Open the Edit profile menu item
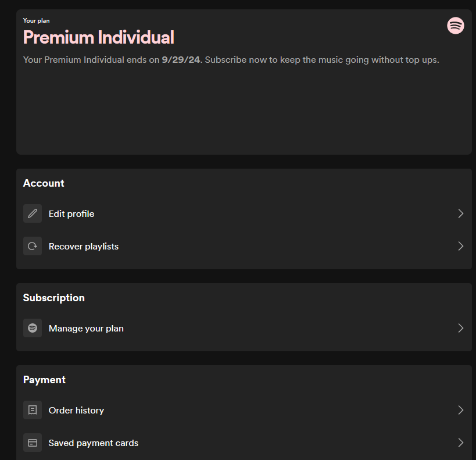The width and height of the screenshot is (476, 460). (71, 214)
